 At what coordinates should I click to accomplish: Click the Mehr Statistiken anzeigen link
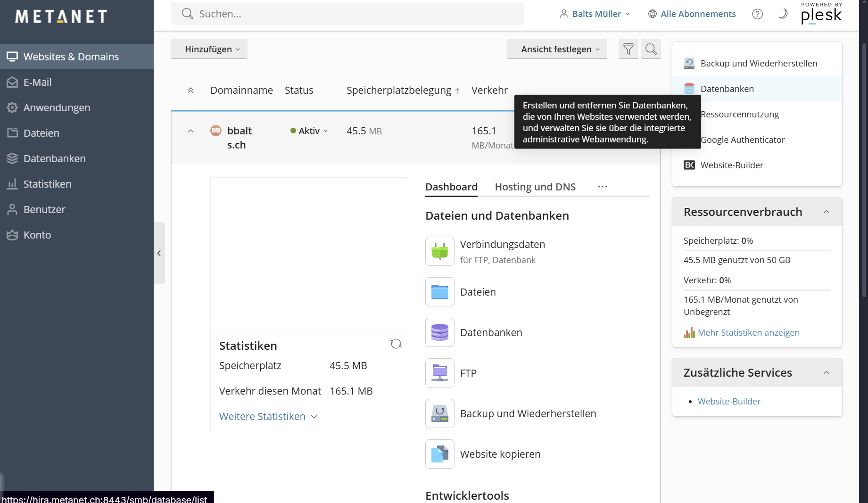(x=748, y=333)
